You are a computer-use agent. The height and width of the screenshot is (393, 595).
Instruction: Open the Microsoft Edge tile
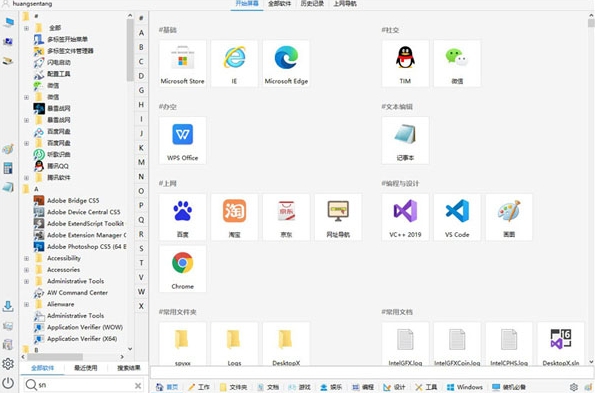(x=286, y=64)
